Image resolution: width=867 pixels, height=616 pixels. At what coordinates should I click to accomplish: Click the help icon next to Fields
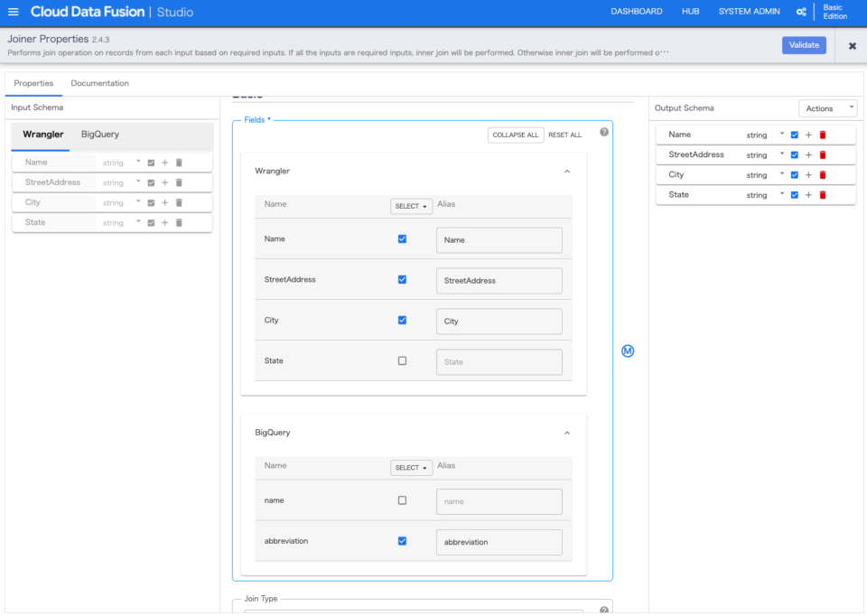click(x=603, y=130)
